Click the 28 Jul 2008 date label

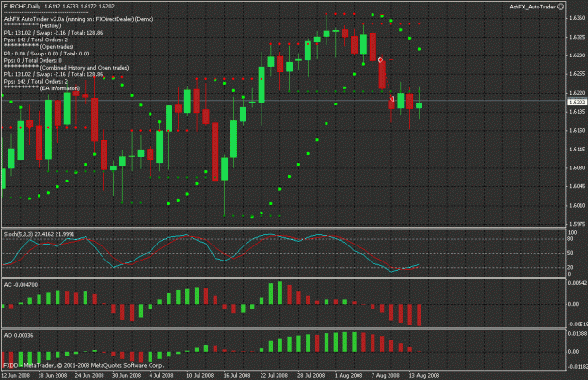(310, 375)
